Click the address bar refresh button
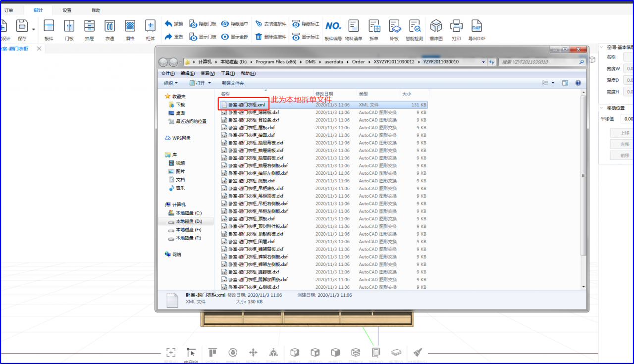This screenshot has width=634, height=364. point(491,62)
